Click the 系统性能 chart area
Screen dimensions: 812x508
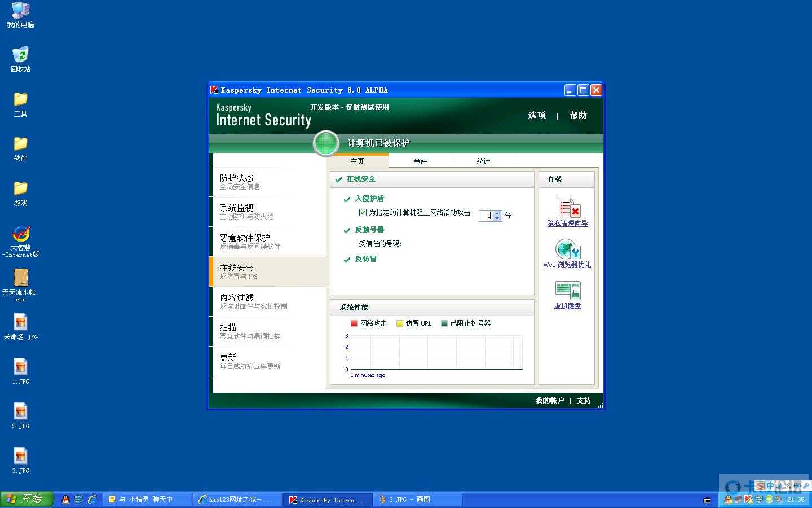(x=436, y=353)
